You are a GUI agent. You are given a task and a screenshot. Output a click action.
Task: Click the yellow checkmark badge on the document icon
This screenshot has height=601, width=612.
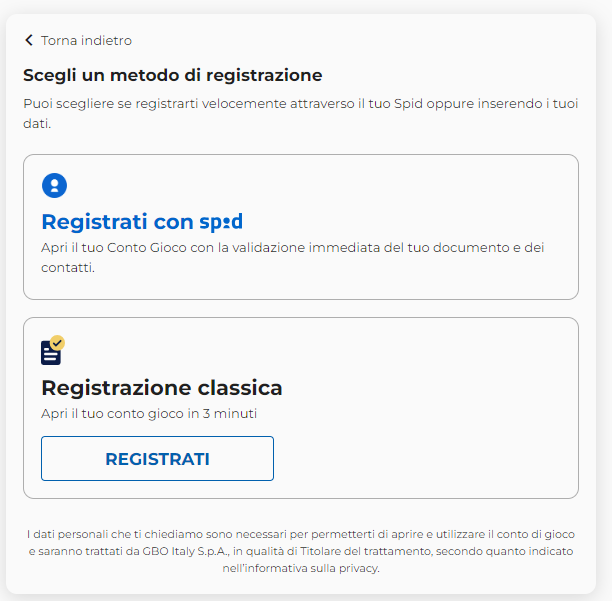click(x=57, y=343)
